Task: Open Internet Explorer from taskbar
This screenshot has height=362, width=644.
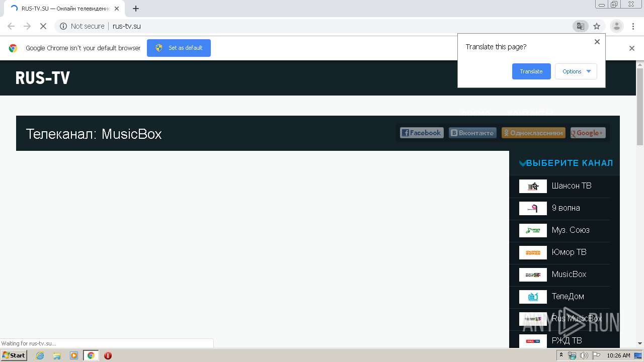Action: [x=40, y=355]
